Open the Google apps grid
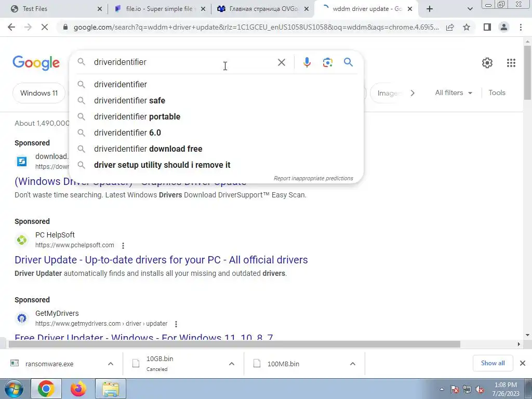Viewport: 532px width, 399px height. point(511,63)
